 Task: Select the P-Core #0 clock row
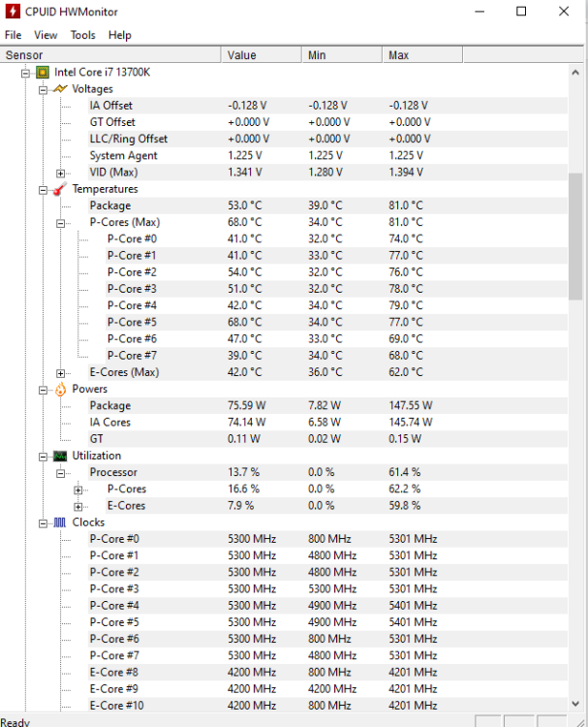(x=327, y=540)
